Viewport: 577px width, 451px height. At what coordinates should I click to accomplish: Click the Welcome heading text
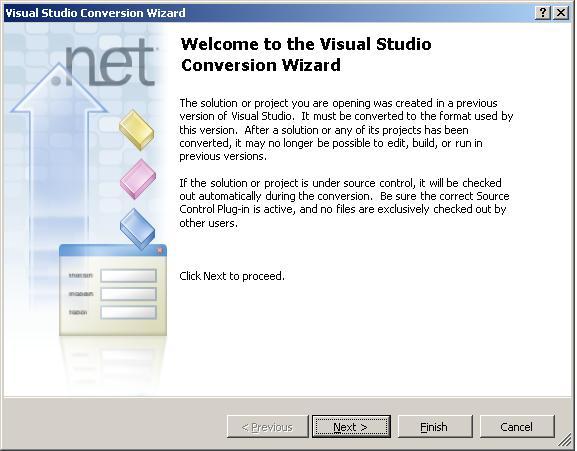[x=306, y=54]
